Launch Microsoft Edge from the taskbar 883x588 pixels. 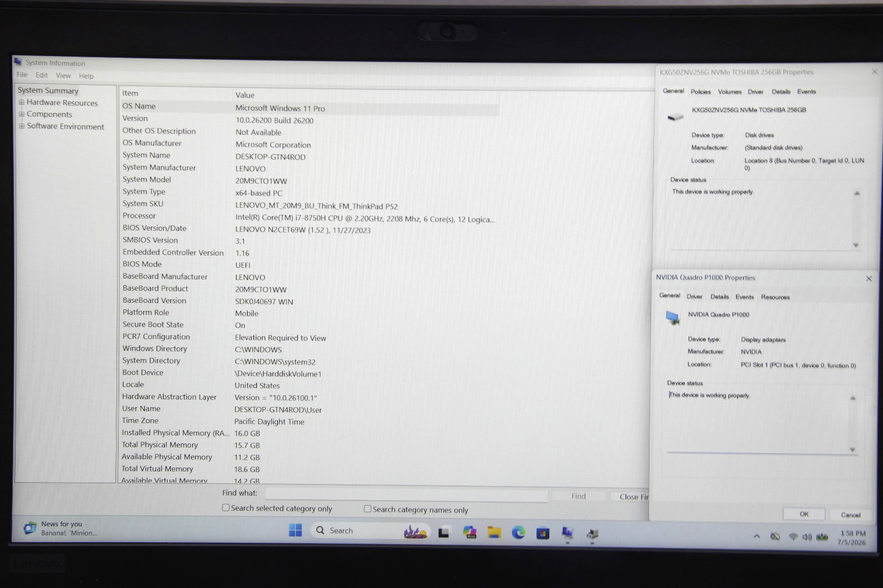click(x=518, y=532)
